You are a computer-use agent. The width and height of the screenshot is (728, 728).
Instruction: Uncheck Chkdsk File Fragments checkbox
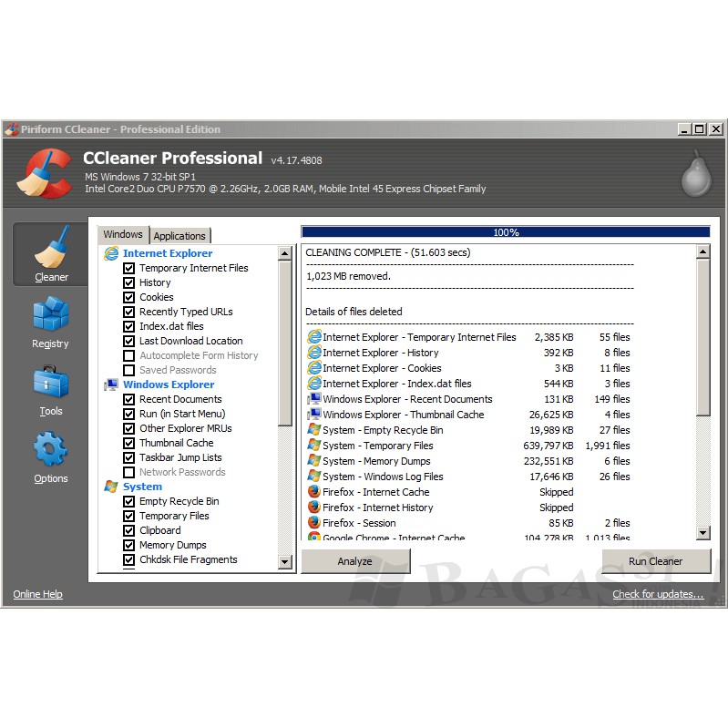point(129,560)
